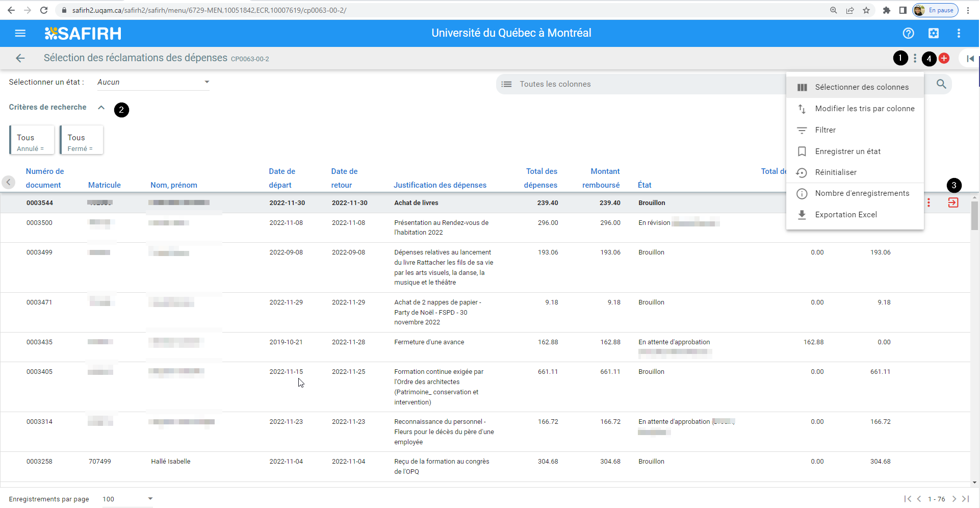Click the search magnifier icon
This screenshot has height=508, width=980.
click(941, 84)
